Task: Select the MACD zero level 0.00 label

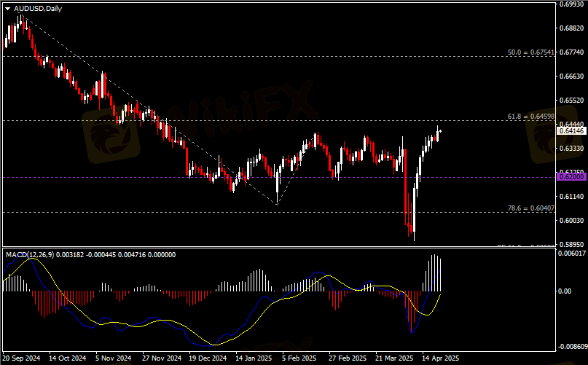Action: coord(565,291)
